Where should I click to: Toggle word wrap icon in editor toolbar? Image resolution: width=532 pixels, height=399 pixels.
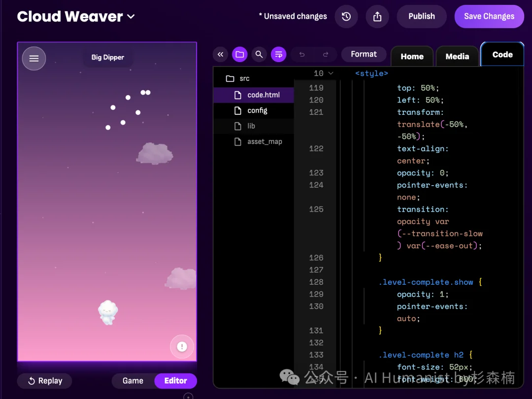pyautogui.click(x=278, y=54)
